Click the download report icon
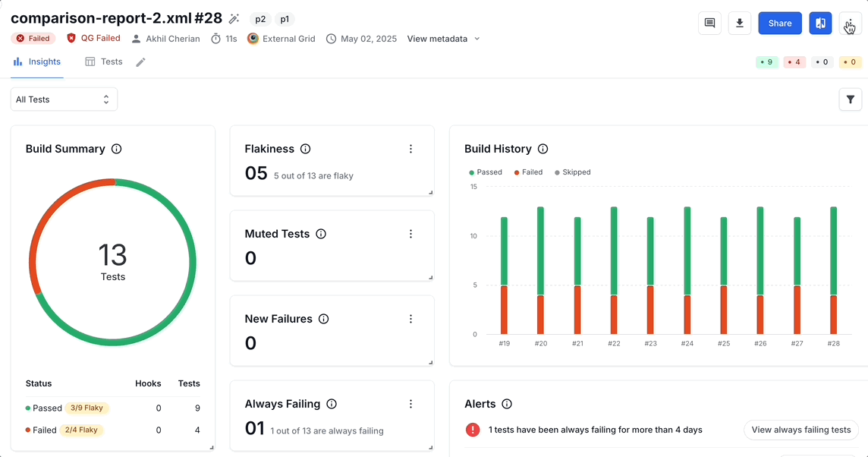 (739, 24)
